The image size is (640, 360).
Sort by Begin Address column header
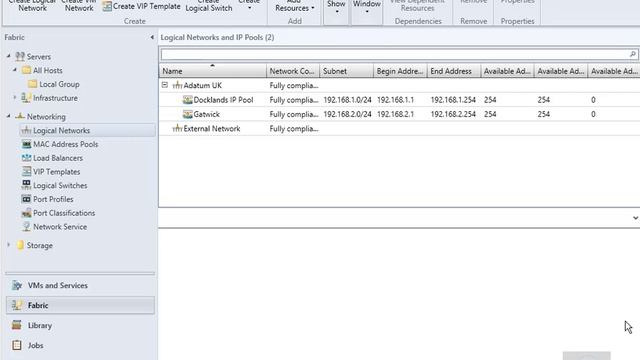(400, 71)
